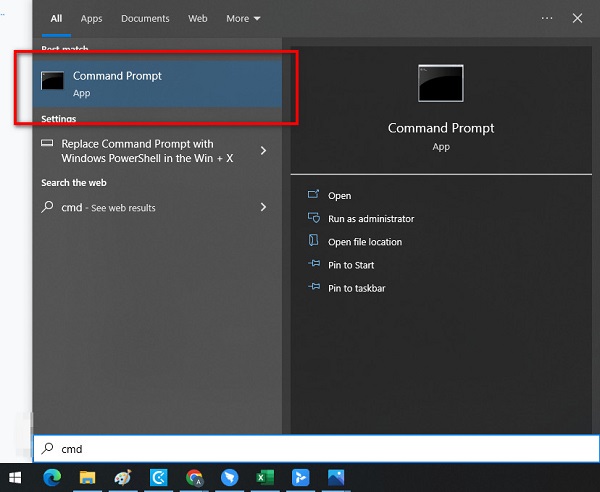Open the blue C-logo app on taskbar
The width and height of the screenshot is (600, 492).
[x=158, y=477]
